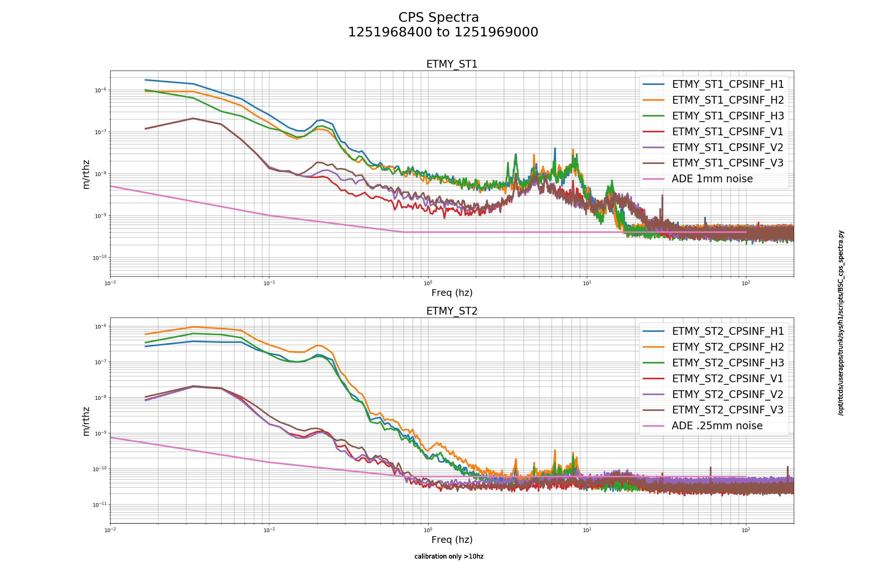Click the "Freq (hz)" label under the ETMY_ST2 plot
Screen dimensions: 882x588
tap(452, 539)
